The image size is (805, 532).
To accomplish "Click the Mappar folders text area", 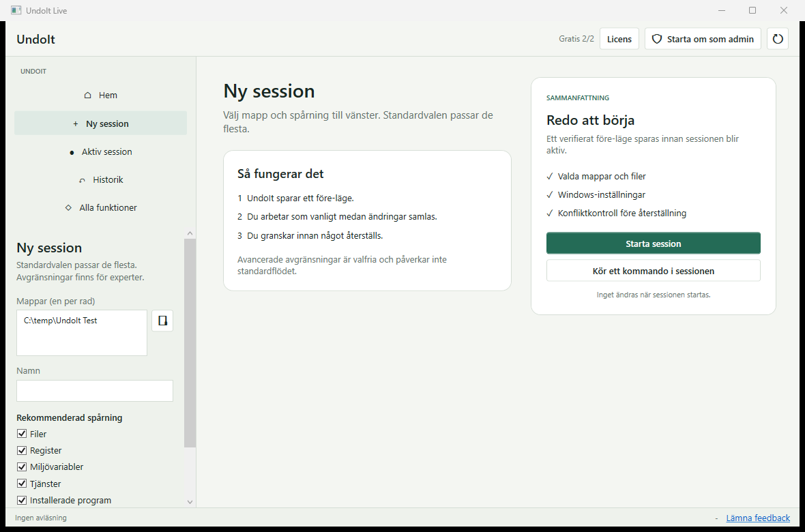I will pyautogui.click(x=82, y=333).
